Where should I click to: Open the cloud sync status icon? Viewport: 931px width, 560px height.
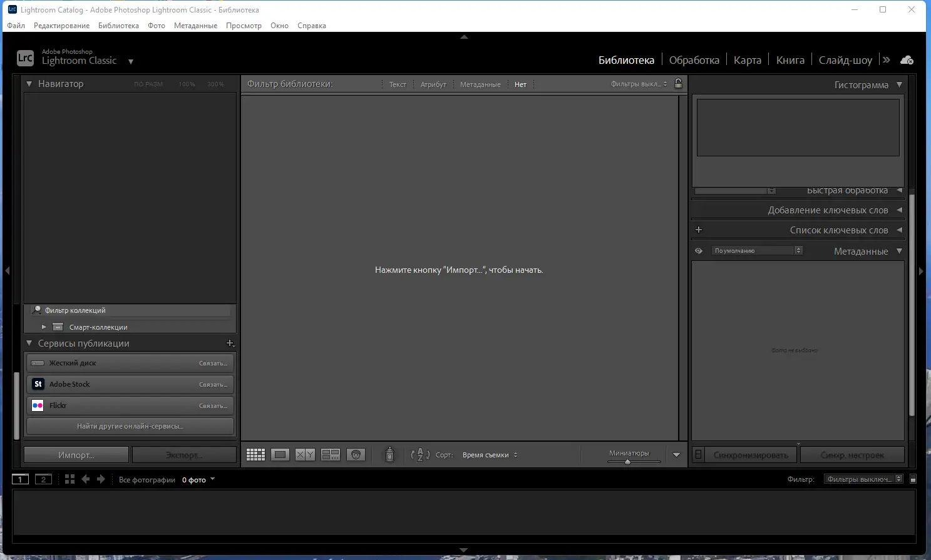(907, 60)
